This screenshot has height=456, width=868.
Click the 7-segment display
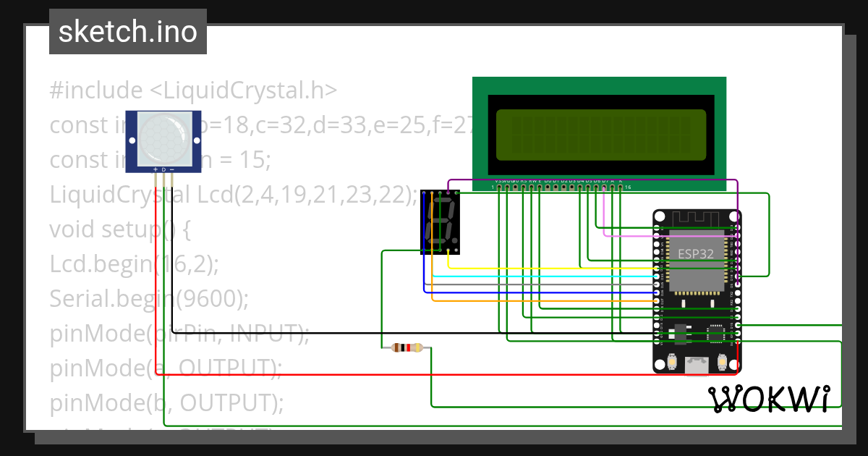pyautogui.click(x=441, y=221)
